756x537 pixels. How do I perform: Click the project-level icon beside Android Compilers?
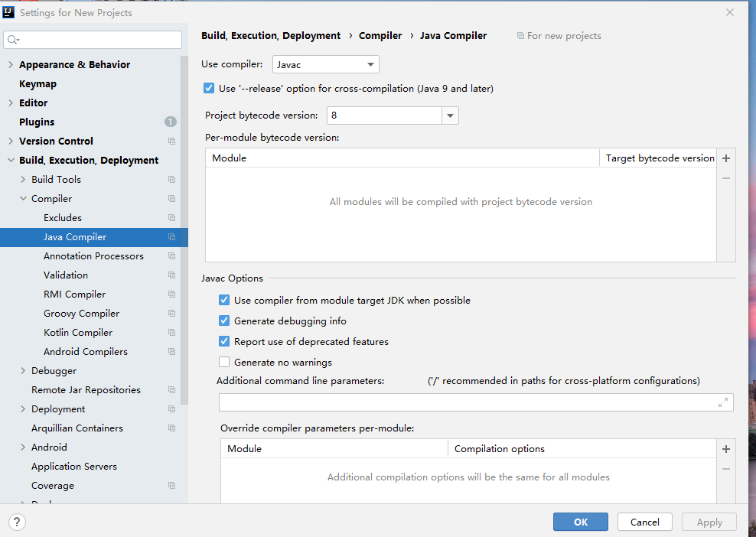[x=171, y=351]
